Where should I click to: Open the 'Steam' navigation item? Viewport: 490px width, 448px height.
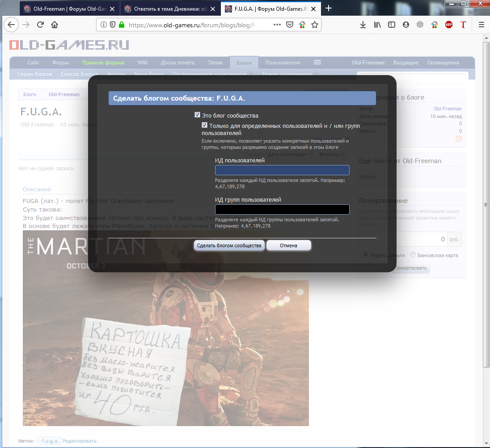pyautogui.click(x=215, y=63)
